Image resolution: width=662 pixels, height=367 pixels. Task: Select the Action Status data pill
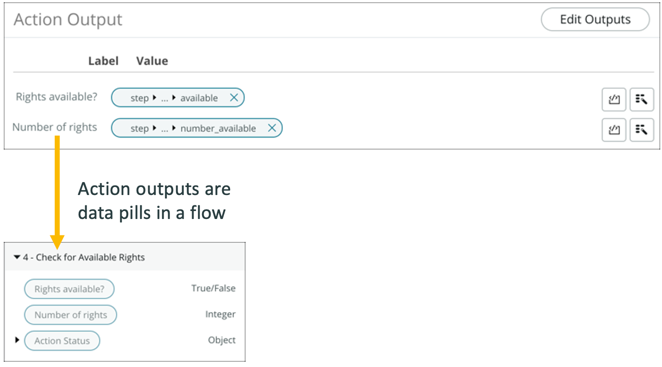(62, 340)
